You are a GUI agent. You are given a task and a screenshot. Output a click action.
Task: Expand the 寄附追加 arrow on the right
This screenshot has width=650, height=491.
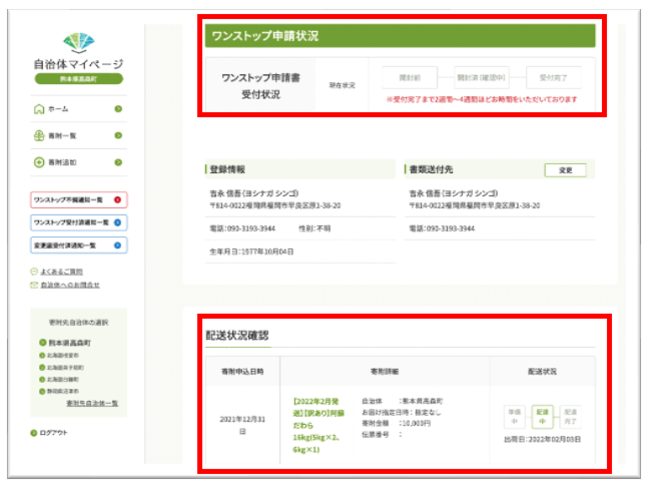pyautogui.click(x=118, y=162)
